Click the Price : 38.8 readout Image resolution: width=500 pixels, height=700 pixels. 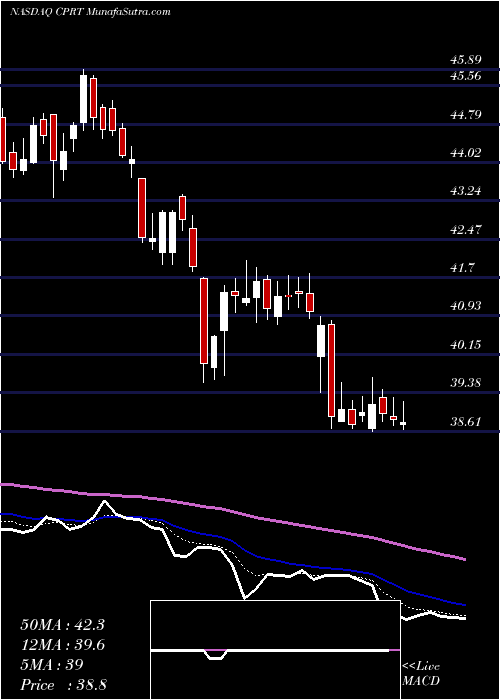[63, 685]
